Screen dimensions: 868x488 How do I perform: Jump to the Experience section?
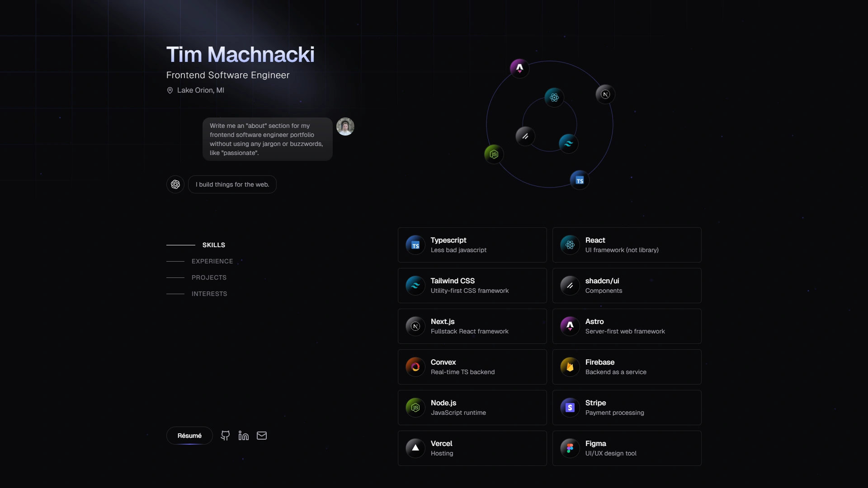(x=212, y=261)
